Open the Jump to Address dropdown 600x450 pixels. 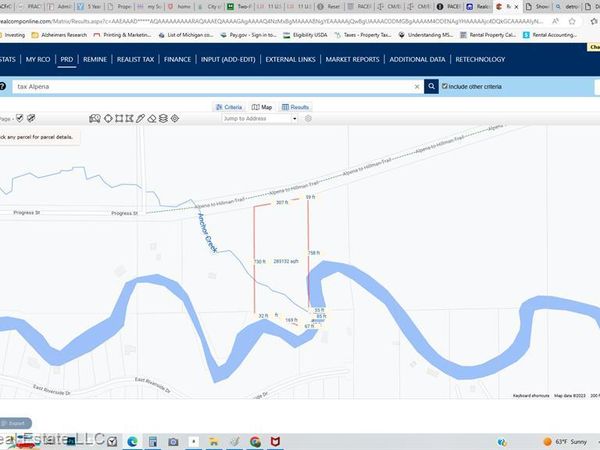pyautogui.click(x=260, y=118)
